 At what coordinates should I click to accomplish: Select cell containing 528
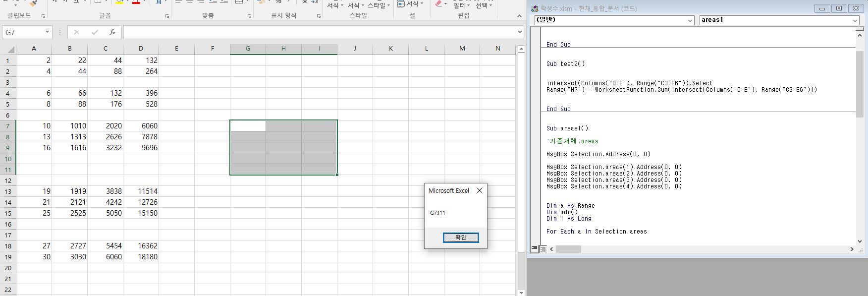[x=141, y=104]
